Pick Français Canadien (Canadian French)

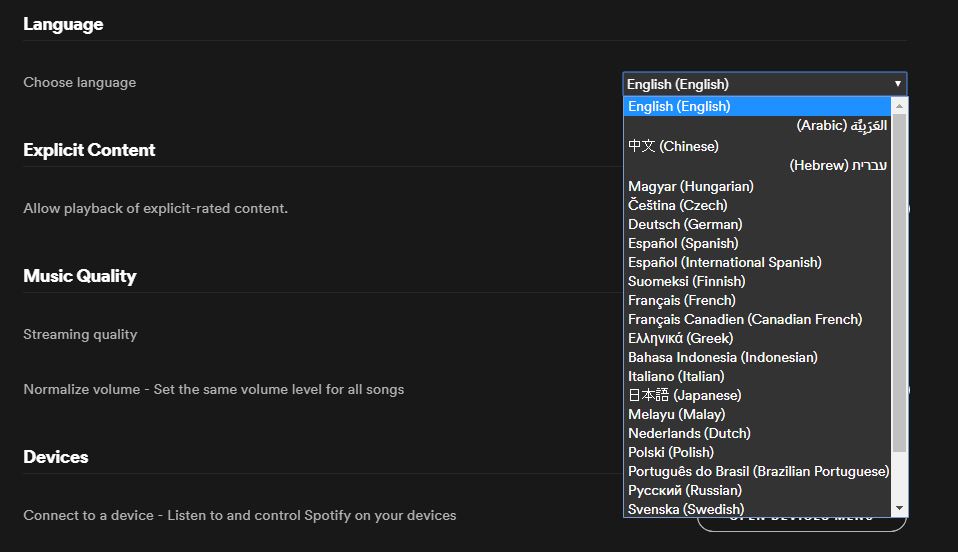[x=745, y=319]
